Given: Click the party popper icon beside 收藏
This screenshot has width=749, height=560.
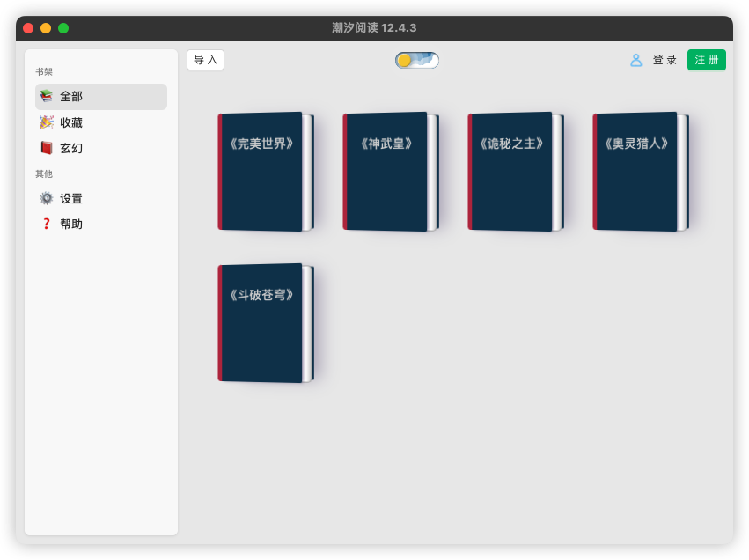Looking at the screenshot, I should (x=46, y=122).
